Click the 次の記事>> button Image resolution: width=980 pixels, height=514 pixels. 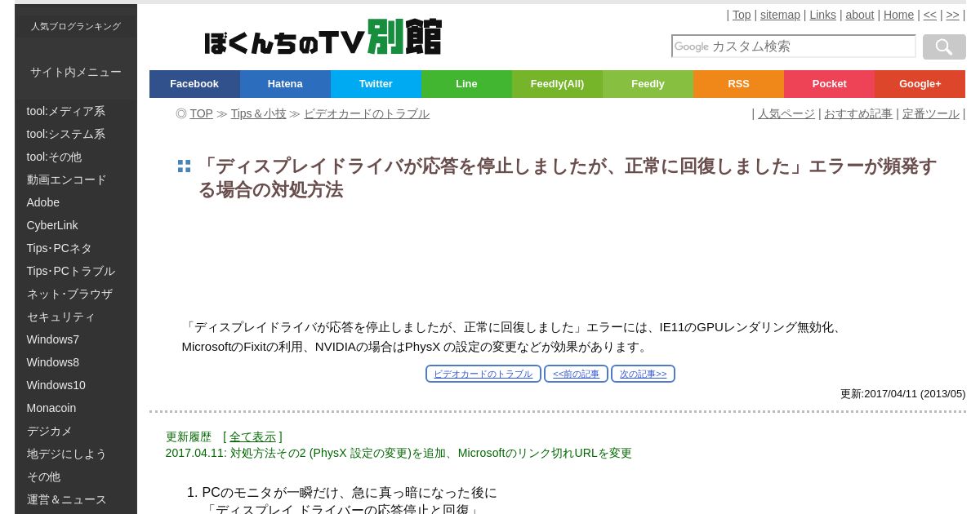point(643,374)
